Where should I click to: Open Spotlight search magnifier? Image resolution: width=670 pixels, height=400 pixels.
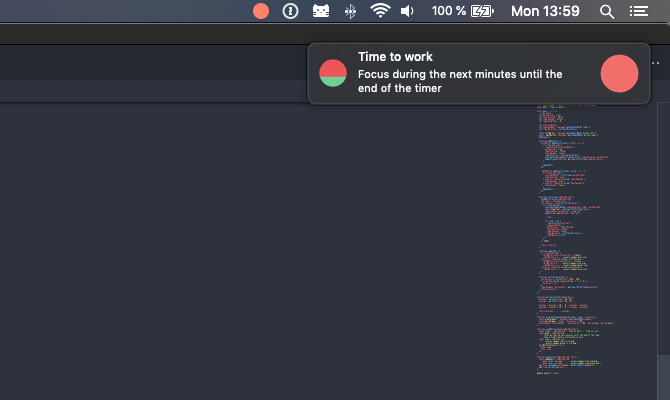pyautogui.click(x=607, y=11)
